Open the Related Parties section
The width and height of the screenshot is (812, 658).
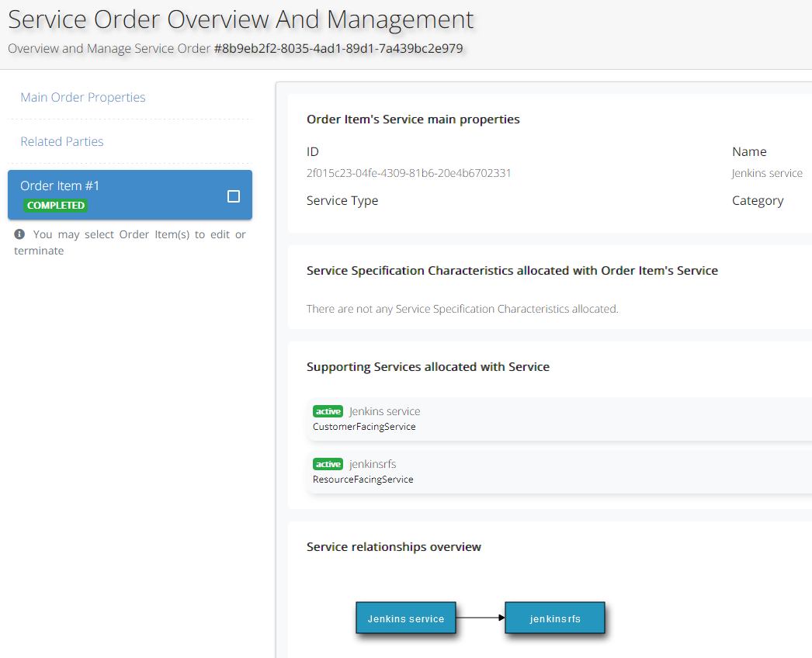pos(62,142)
